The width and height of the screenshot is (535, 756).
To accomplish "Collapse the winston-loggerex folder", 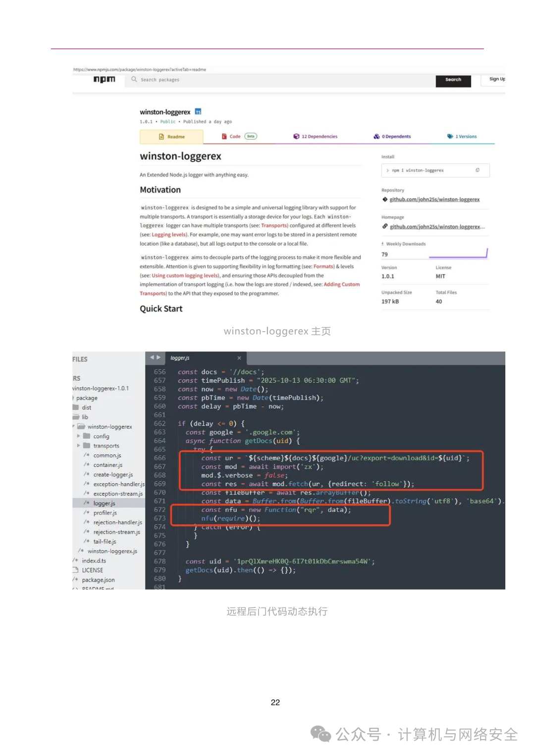I will click(x=74, y=426).
